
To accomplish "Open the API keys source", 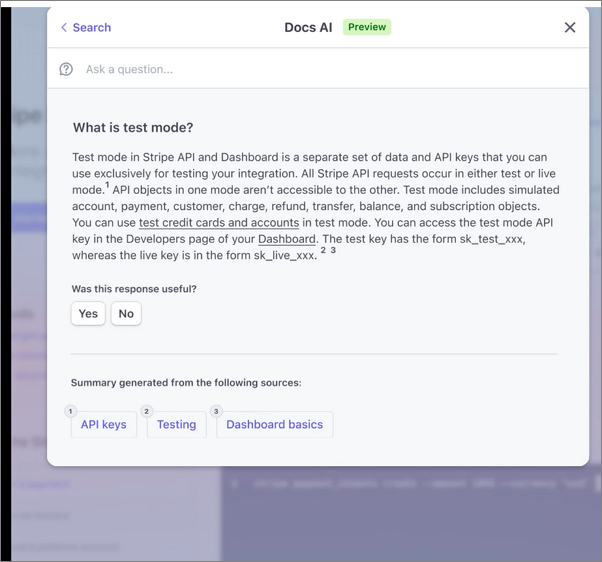I will pyautogui.click(x=104, y=425).
